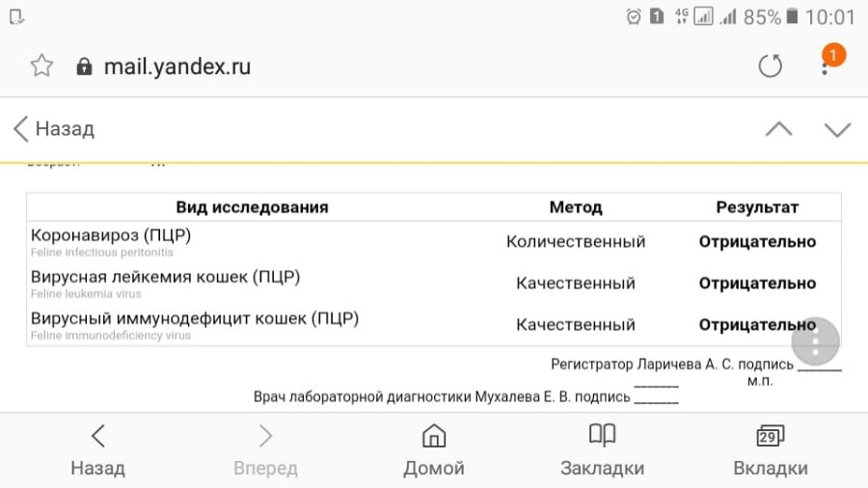
Task: Select the Коронавироз (ПЦР) test row
Action: pos(434,242)
